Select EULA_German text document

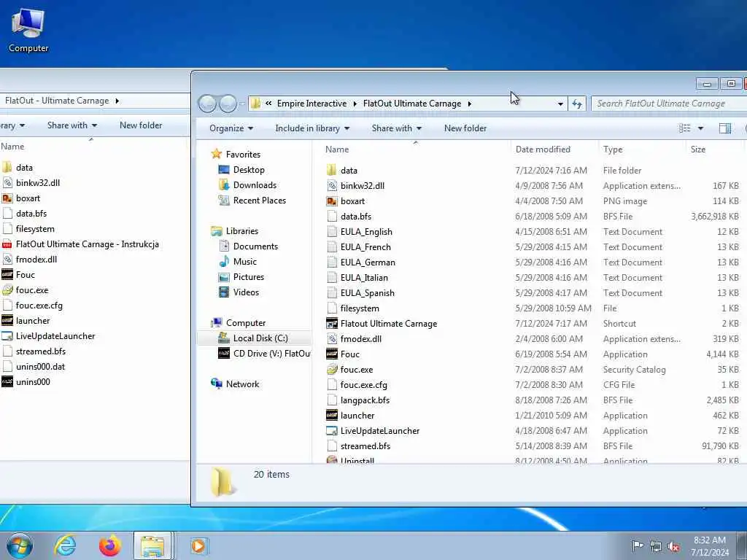368,262
